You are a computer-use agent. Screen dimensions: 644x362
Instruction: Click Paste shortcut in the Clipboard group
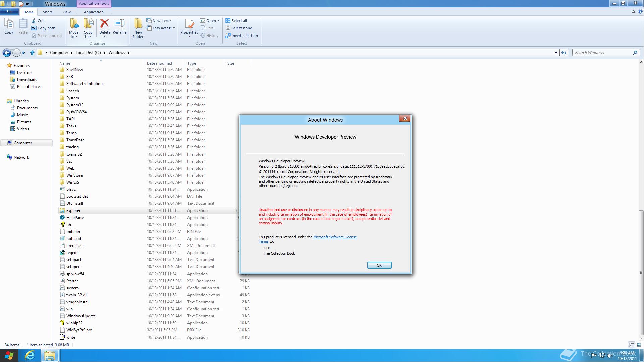(47, 36)
